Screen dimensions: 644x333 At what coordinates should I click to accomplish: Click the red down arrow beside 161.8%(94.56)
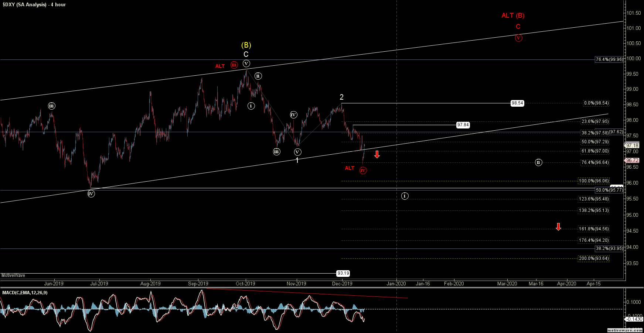point(558,227)
